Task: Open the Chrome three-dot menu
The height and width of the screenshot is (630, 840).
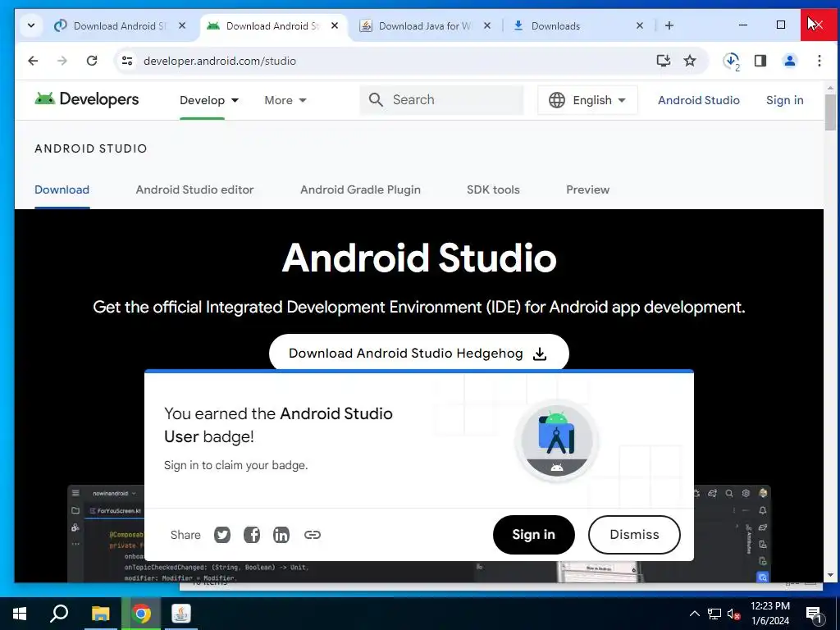Action: click(819, 61)
